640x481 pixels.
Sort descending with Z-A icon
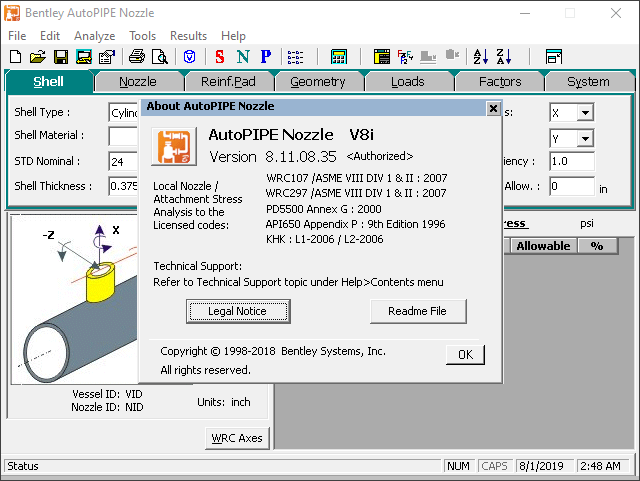click(x=504, y=57)
